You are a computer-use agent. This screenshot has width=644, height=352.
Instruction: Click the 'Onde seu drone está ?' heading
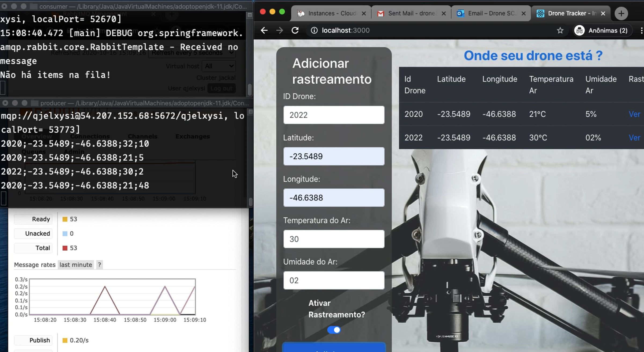(533, 56)
